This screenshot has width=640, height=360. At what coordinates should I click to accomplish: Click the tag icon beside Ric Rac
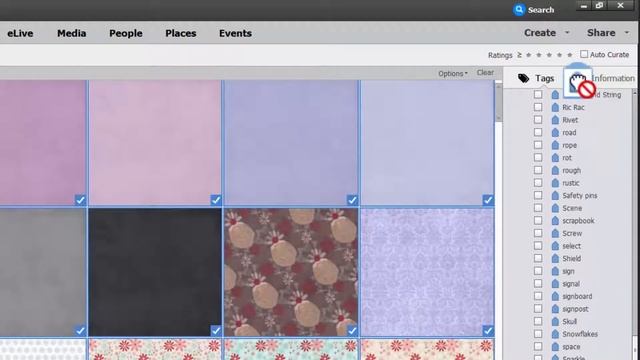(x=555, y=107)
